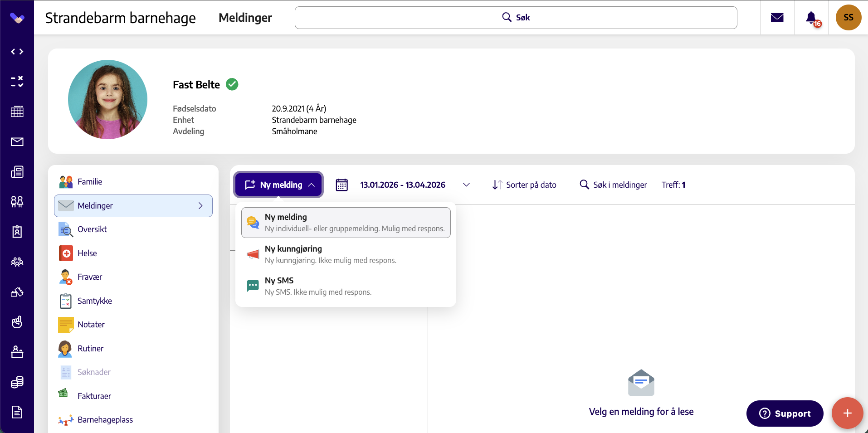Image resolution: width=868 pixels, height=433 pixels.
Task: Click the Support button
Action: [x=785, y=414]
